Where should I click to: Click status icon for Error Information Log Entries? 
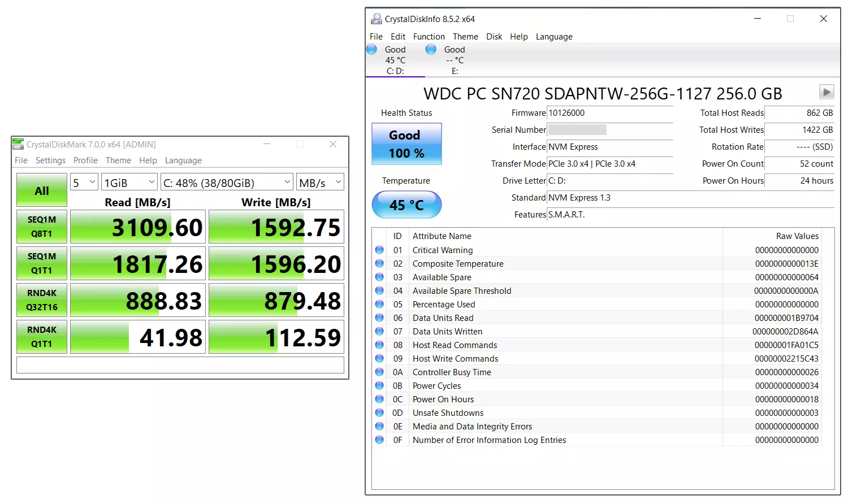[x=379, y=440]
